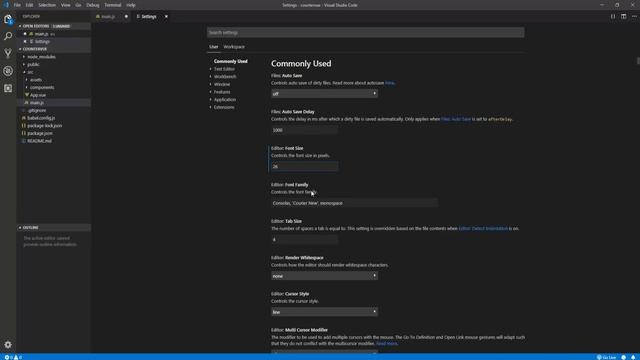This screenshot has width=640, height=360.
Task: Click the settings editor vertical scrollbar
Action: (x=638, y=61)
